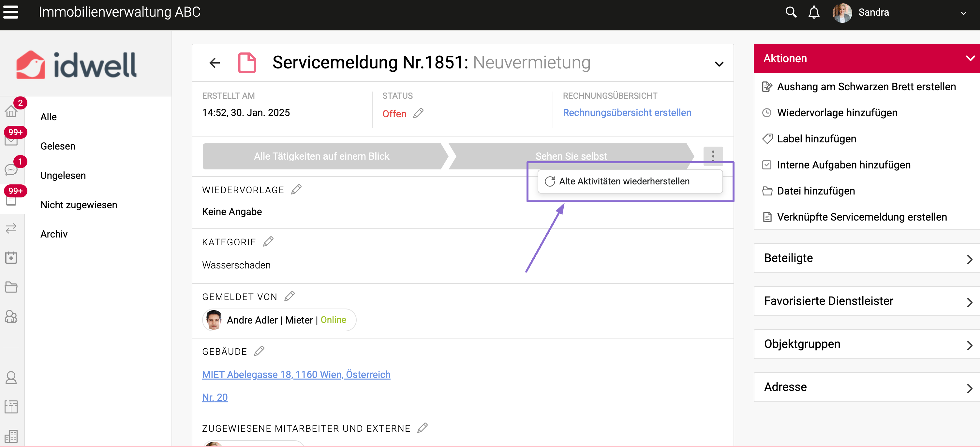This screenshot has height=447, width=980.
Task: Go back with the left arrow icon
Action: click(x=215, y=63)
